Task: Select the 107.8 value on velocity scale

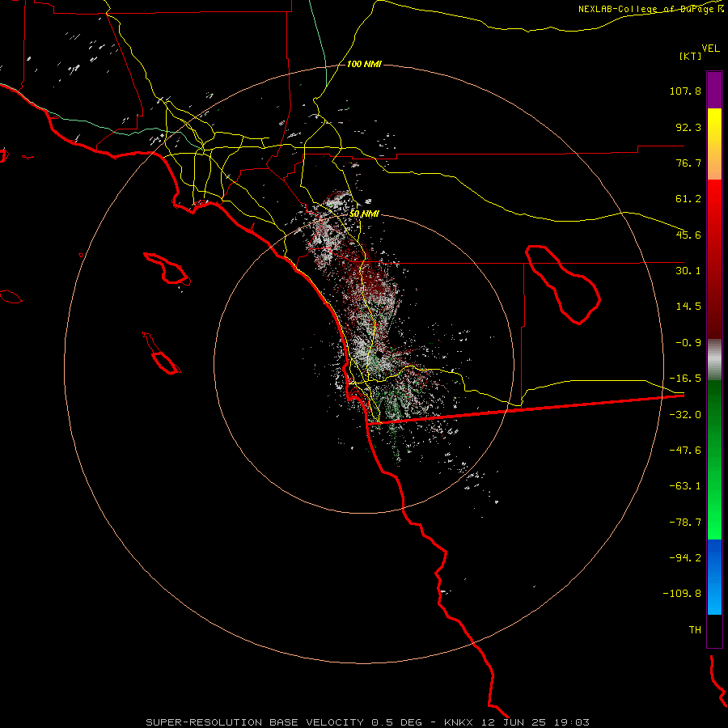Action: [685, 91]
